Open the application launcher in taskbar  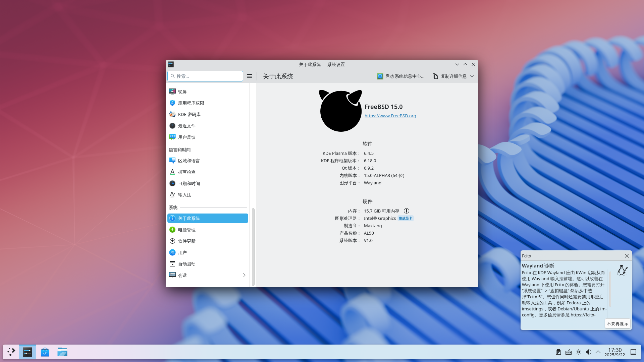click(11, 352)
